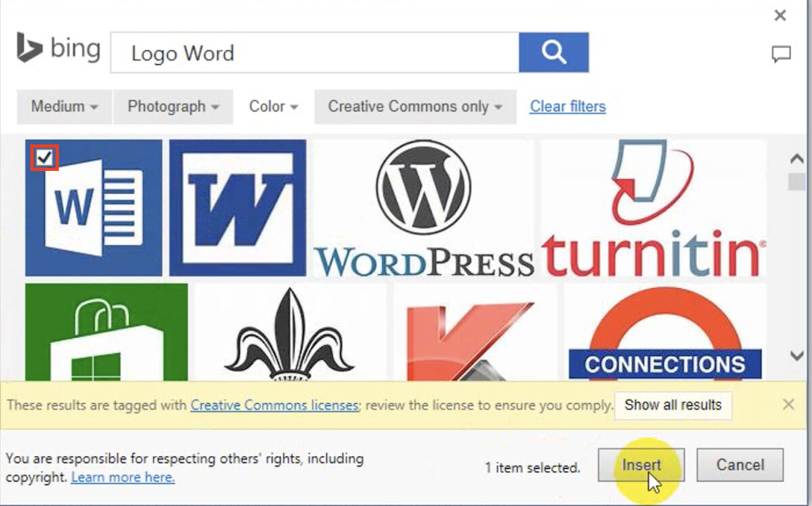Click in the Logo Word search field
This screenshot has width=812, height=506.
click(x=315, y=53)
